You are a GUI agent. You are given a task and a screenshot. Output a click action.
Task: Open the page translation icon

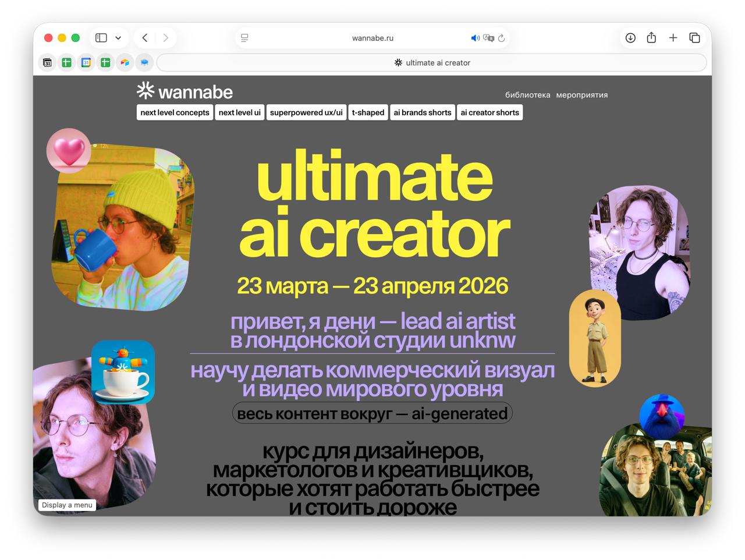488,38
